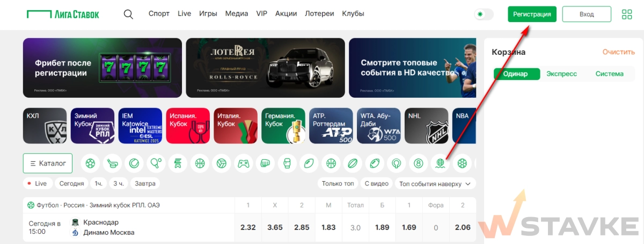Open the NHL league thumbnail
Screen dimensions: 644x244
426,126
